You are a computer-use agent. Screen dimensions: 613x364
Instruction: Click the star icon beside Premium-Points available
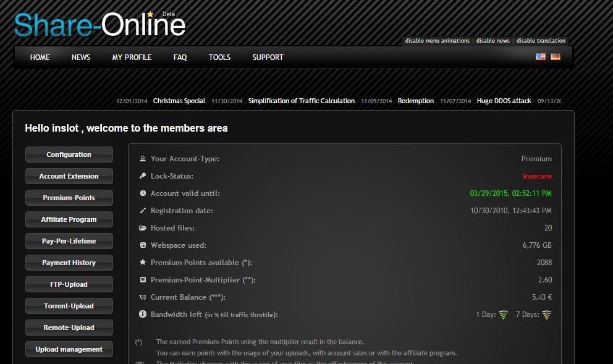(143, 263)
